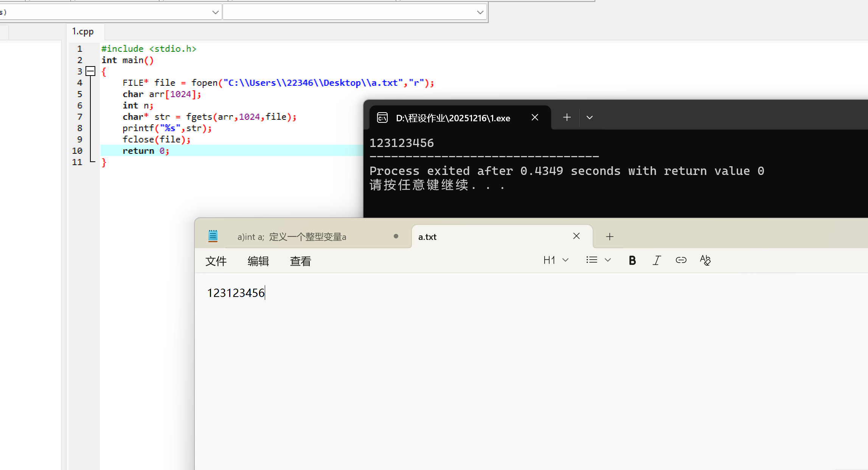This screenshot has width=868, height=470.
Task: Add a new Notepad tab
Action: pos(609,237)
